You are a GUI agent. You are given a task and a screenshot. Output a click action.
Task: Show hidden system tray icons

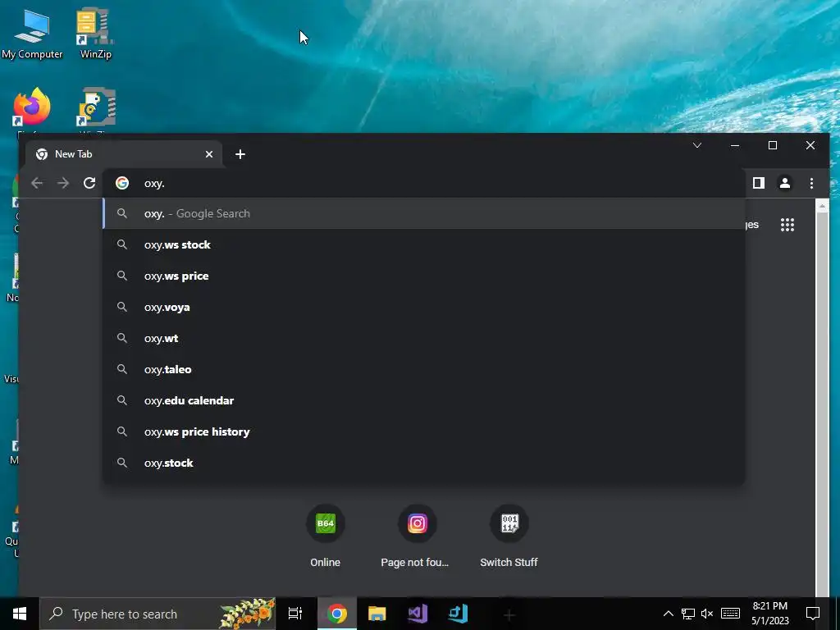668,614
